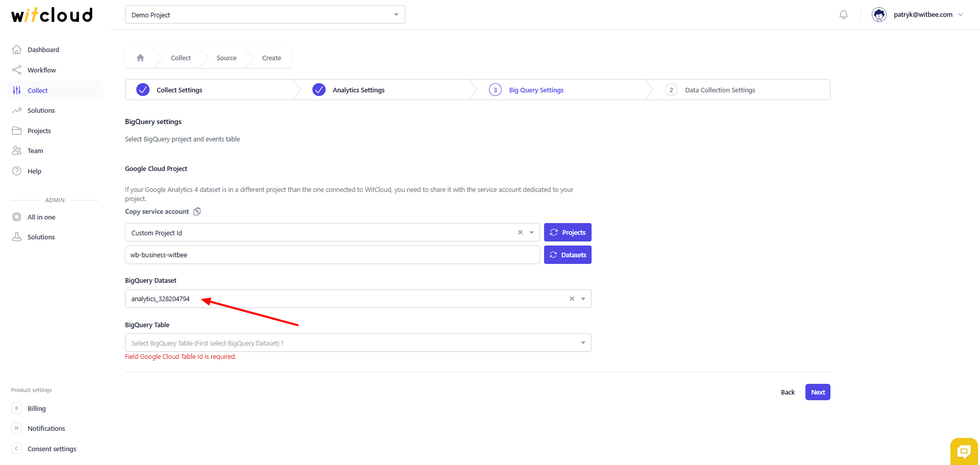The width and height of the screenshot is (980, 465).
Task: Open the BigQuery Table dropdown
Action: coord(358,343)
